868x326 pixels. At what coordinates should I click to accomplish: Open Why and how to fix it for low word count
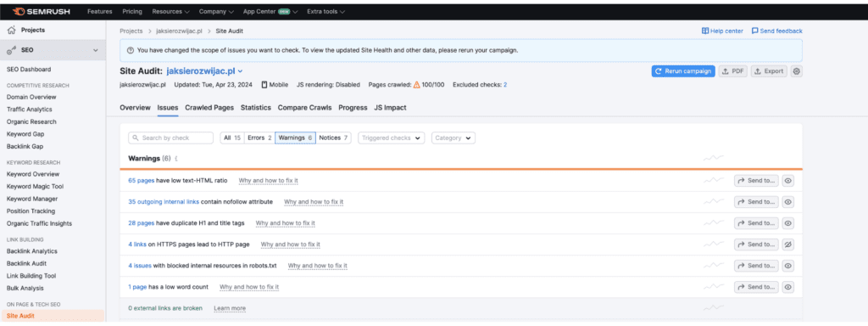point(249,287)
